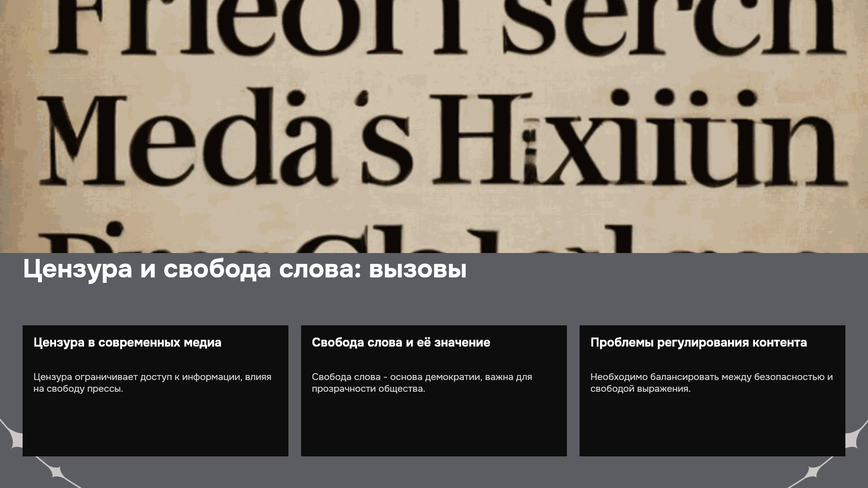Select the third black card about content regulation
This screenshot has width=868, height=488.
point(712,391)
